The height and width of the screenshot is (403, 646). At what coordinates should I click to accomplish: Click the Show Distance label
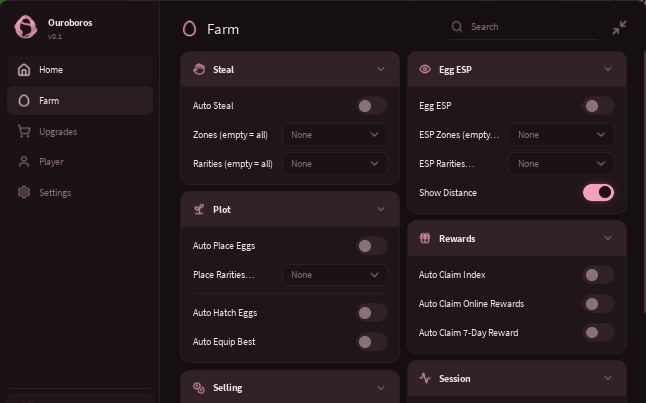pyautogui.click(x=448, y=193)
